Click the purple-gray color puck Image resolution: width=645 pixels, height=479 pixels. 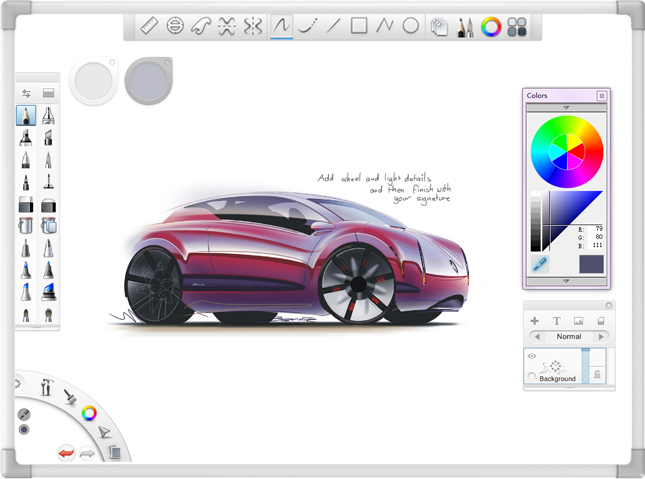148,80
